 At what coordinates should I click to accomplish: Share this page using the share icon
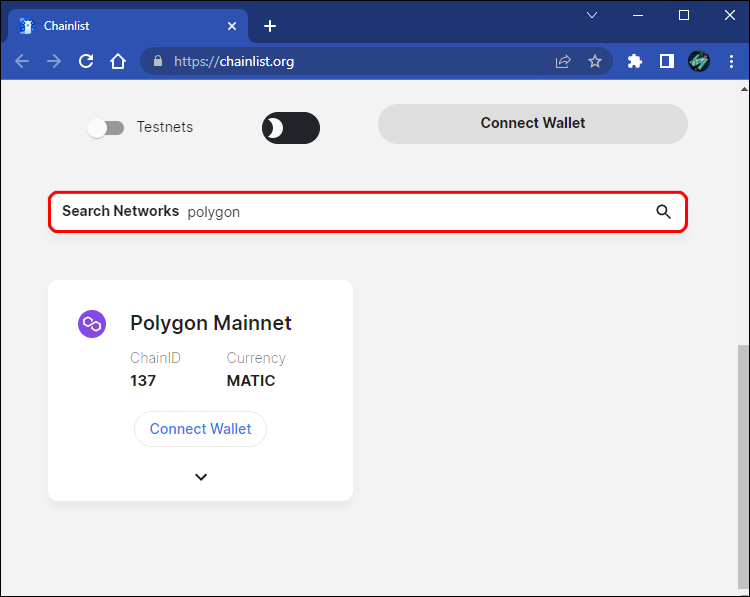coord(563,61)
